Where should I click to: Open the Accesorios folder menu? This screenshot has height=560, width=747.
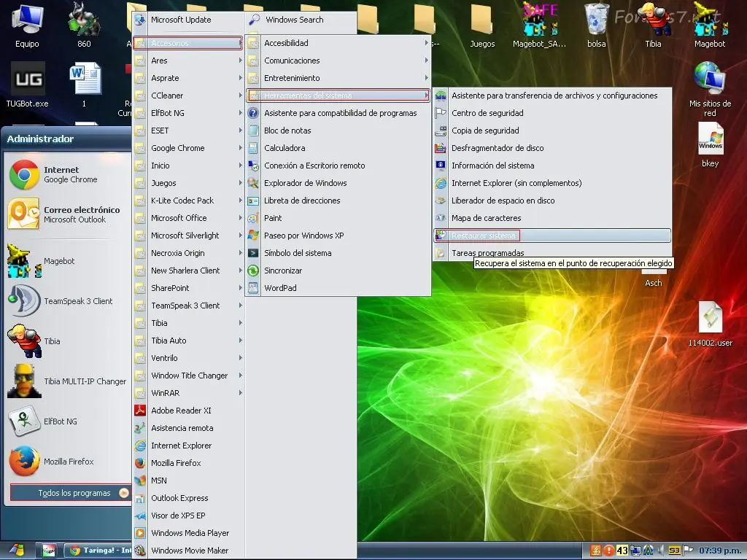[x=187, y=43]
